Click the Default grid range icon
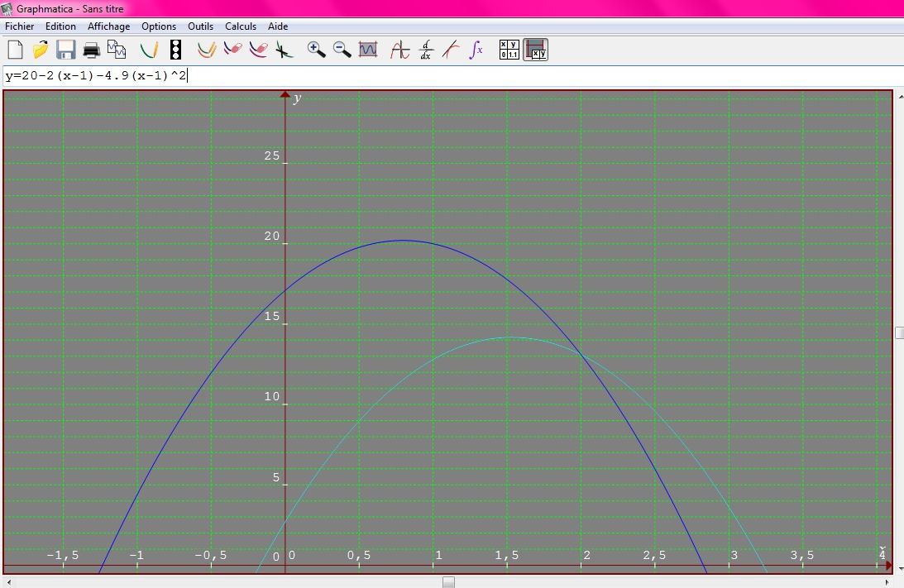Screen dimensions: 904x588 368,50
